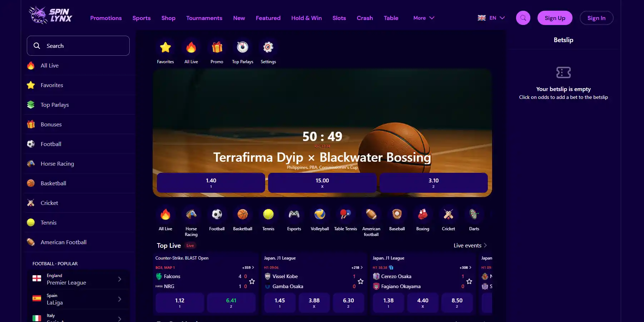The height and width of the screenshot is (322, 644).
Task: Go to the Hold & Win menu
Action: pos(306,18)
